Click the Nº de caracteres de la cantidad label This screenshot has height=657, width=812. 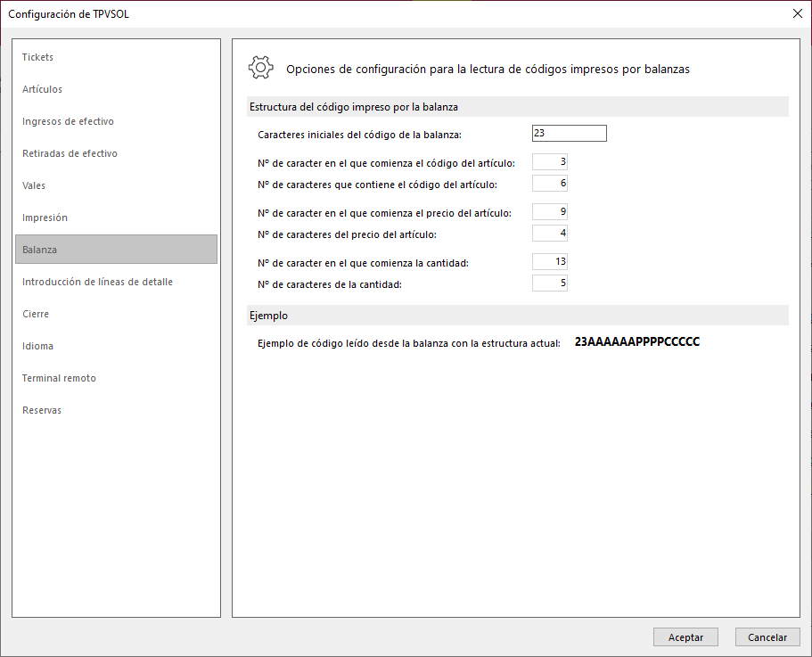point(330,284)
